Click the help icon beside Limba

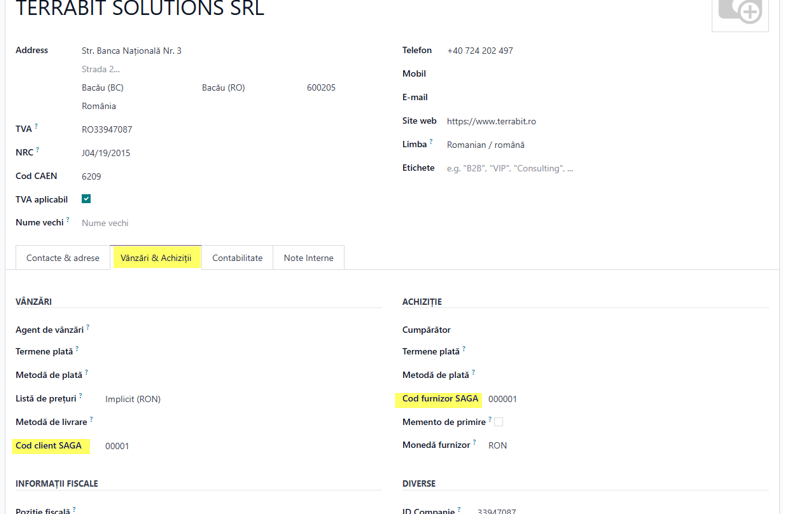(431, 142)
